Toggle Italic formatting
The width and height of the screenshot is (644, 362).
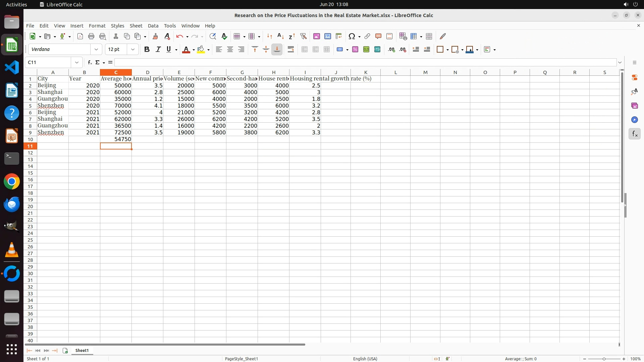pyautogui.click(x=158, y=50)
